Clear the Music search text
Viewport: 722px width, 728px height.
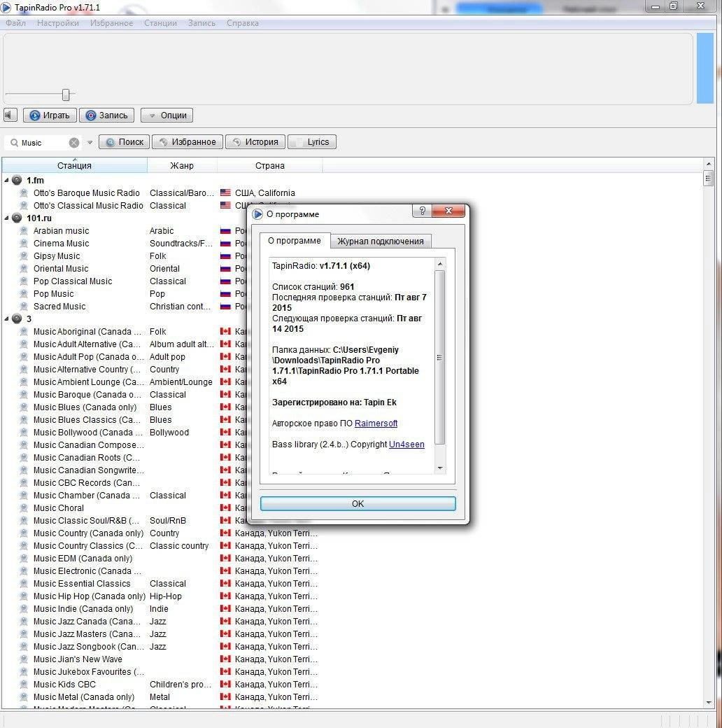[x=73, y=143]
